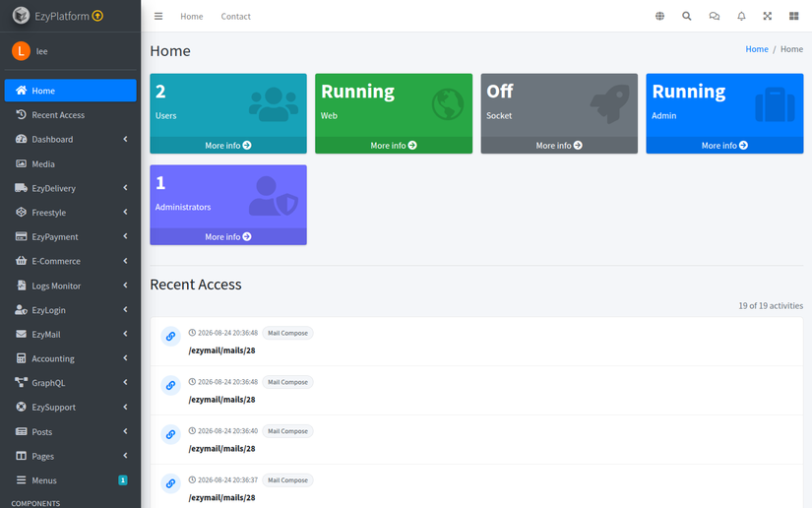Click More info on Users card
The width and height of the screenshot is (812, 508).
coord(228,146)
